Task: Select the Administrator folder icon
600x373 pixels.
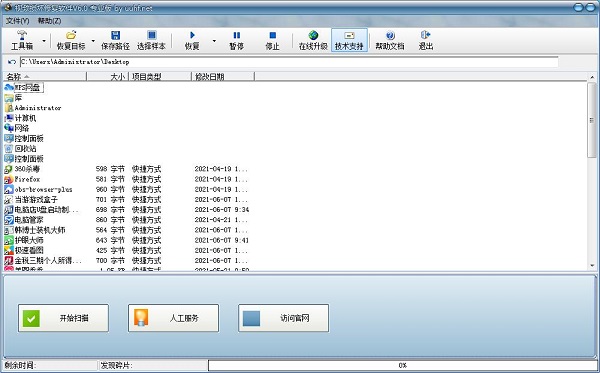Action: click(9, 108)
